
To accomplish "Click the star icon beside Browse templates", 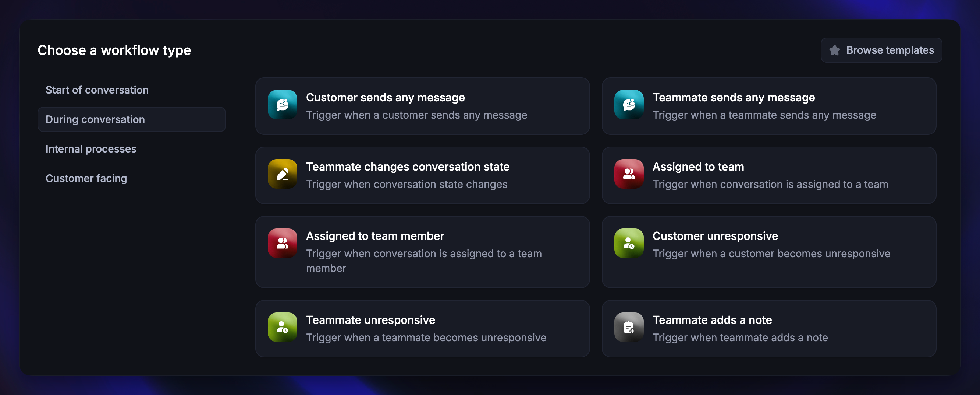I will click(834, 50).
